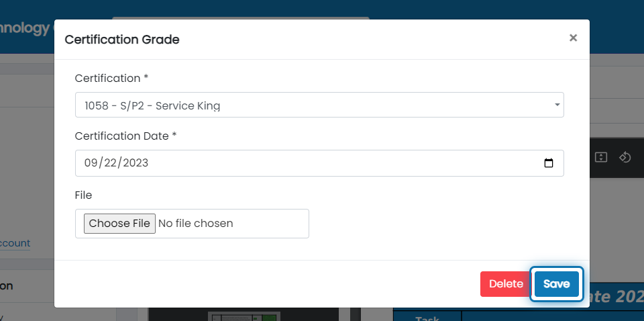Image resolution: width=644 pixels, height=321 pixels.
Task: Click the fit-to-page icon in PDF toolbar
Action: pyautogui.click(x=601, y=157)
